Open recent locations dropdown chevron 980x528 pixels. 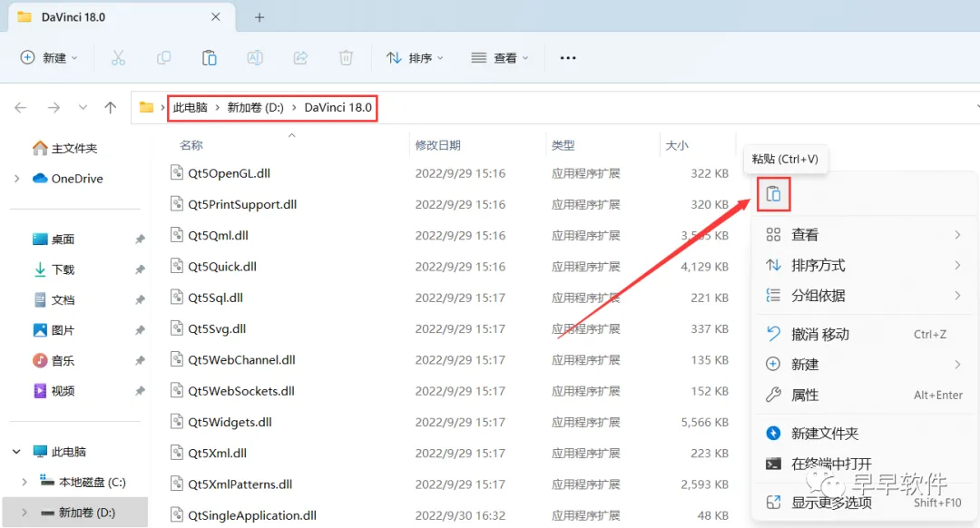tap(83, 107)
